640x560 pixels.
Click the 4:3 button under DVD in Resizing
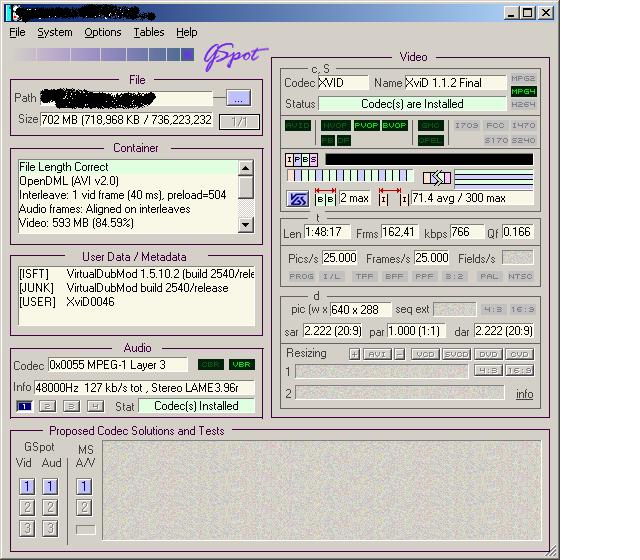[488, 371]
